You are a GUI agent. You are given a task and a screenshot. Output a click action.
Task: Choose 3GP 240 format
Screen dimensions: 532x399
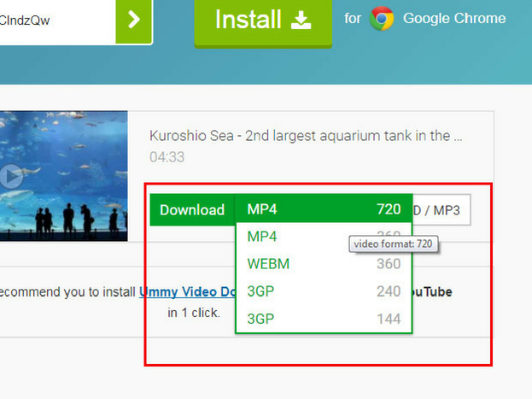coord(324,291)
